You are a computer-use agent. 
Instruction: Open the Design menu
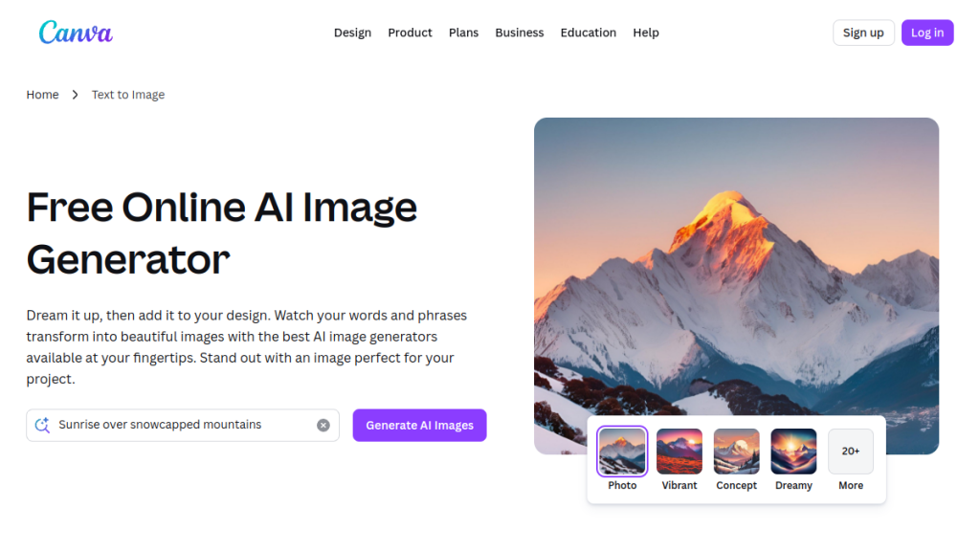point(352,33)
